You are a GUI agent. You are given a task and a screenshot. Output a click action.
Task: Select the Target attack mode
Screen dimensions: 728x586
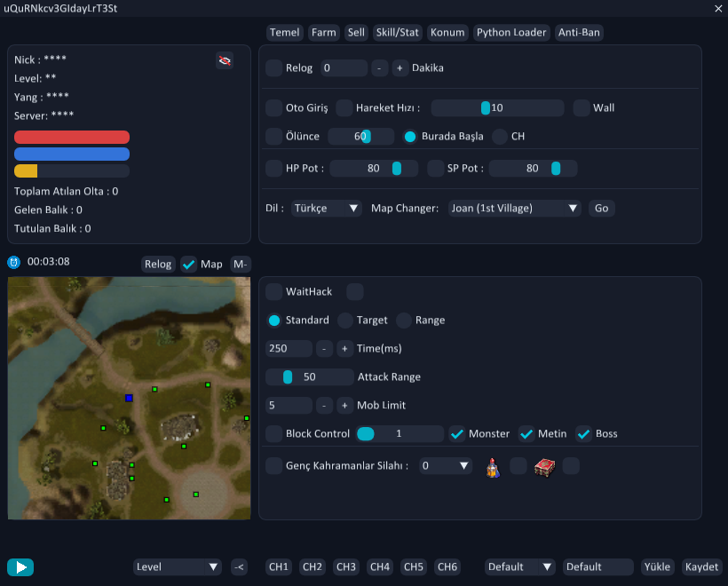click(345, 321)
